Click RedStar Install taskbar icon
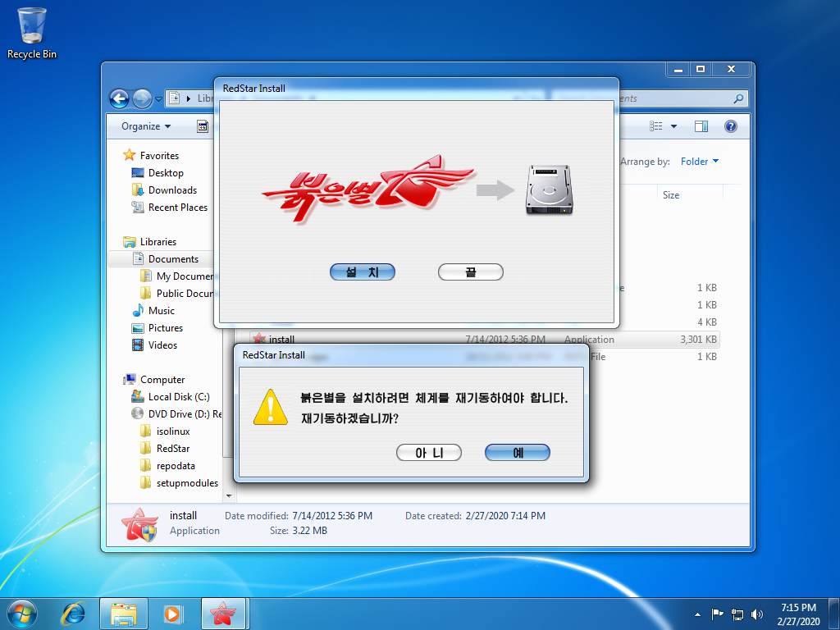 [223, 614]
